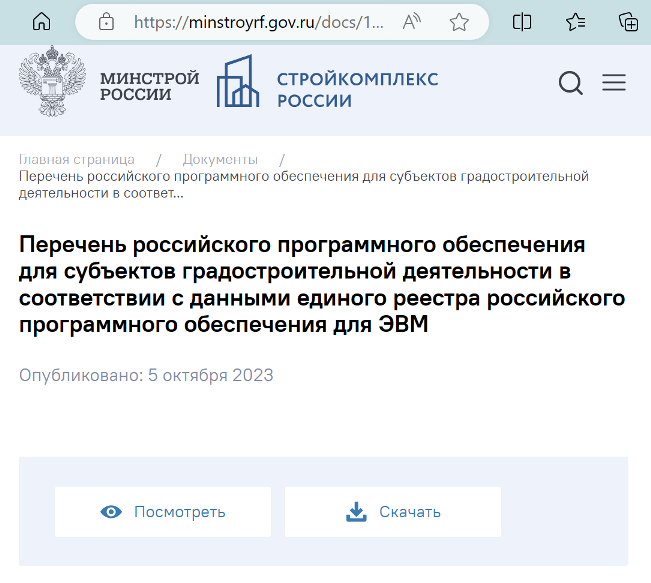651x583 pixels.
Task: Go to Главная страница breadcrumb
Action: pos(77,159)
